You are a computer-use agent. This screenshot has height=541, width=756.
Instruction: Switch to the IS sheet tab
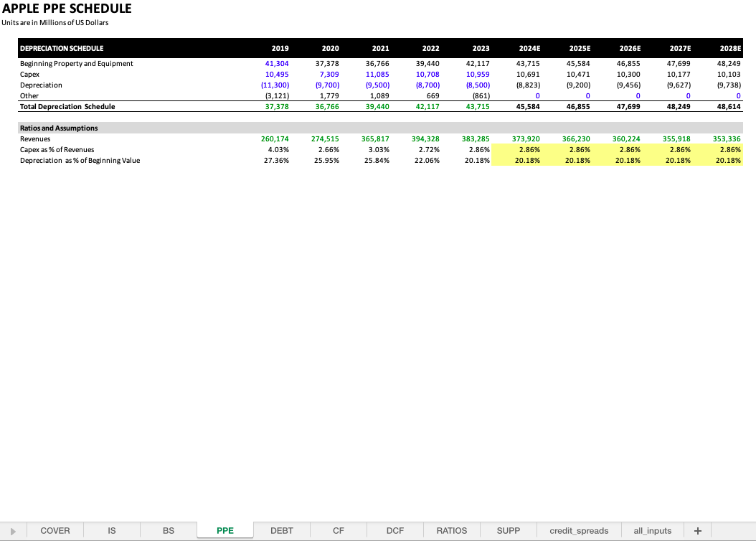click(x=111, y=530)
